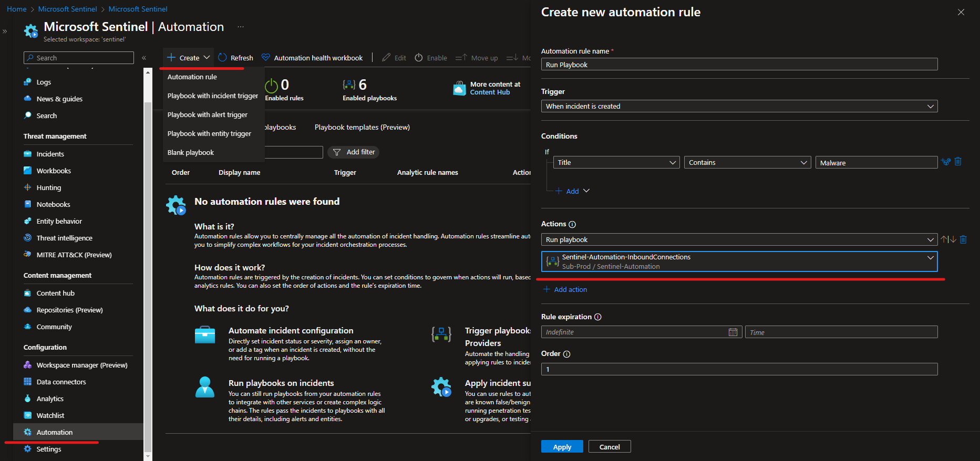Click Add filter button
This screenshot has width=980, height=461.
pyautogui.click(x=354, y=152)
